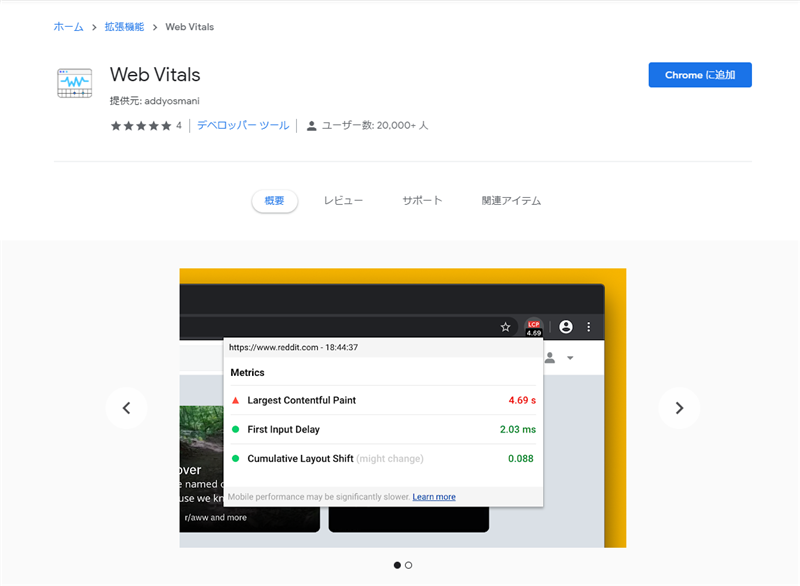This screenshot has width=800, height=586.
Task: Open the デベロッパー ツール category link
Action: point(243,126)
